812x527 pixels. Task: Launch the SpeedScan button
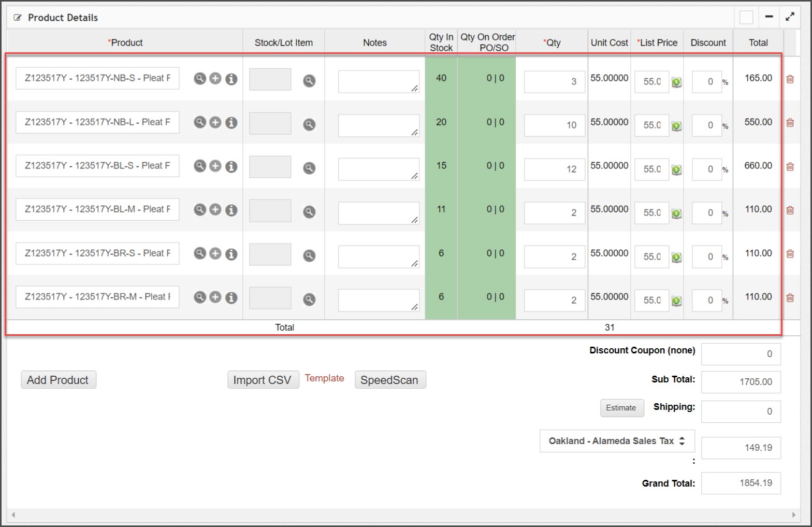390,380
